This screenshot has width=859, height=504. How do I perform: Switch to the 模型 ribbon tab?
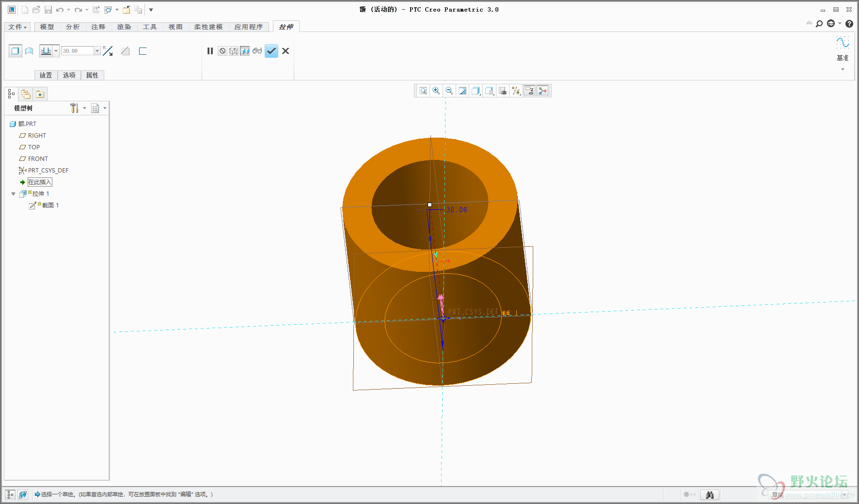pos(47,27)
